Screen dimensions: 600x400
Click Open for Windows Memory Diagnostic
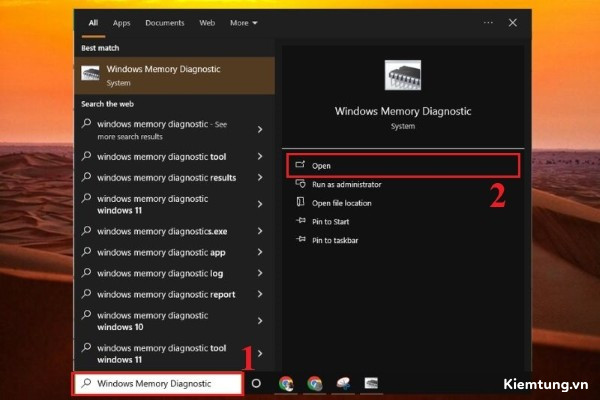click(403, 166)
